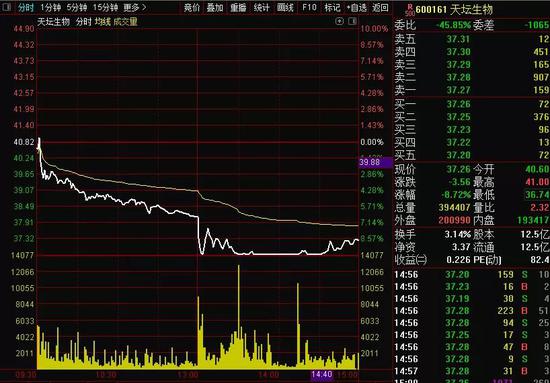
Task: Click the 天坛生物 label above the chart
Action: coord(54,22)
